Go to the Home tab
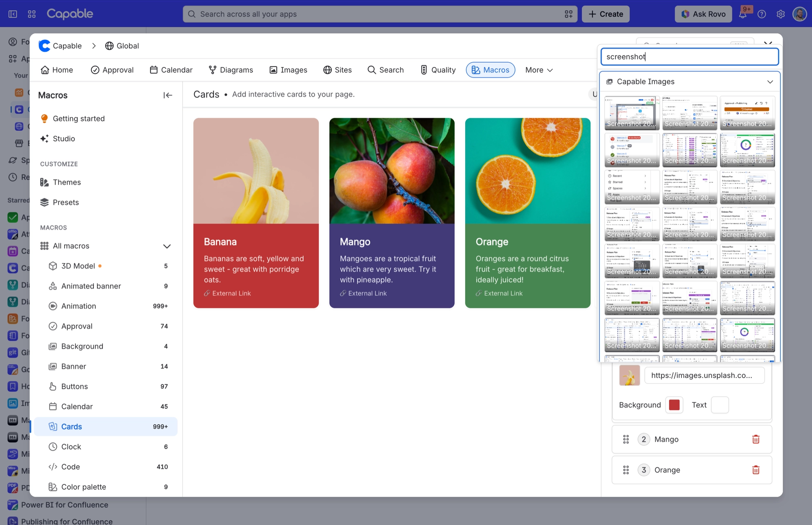812x525 pixels. (57, 70)
